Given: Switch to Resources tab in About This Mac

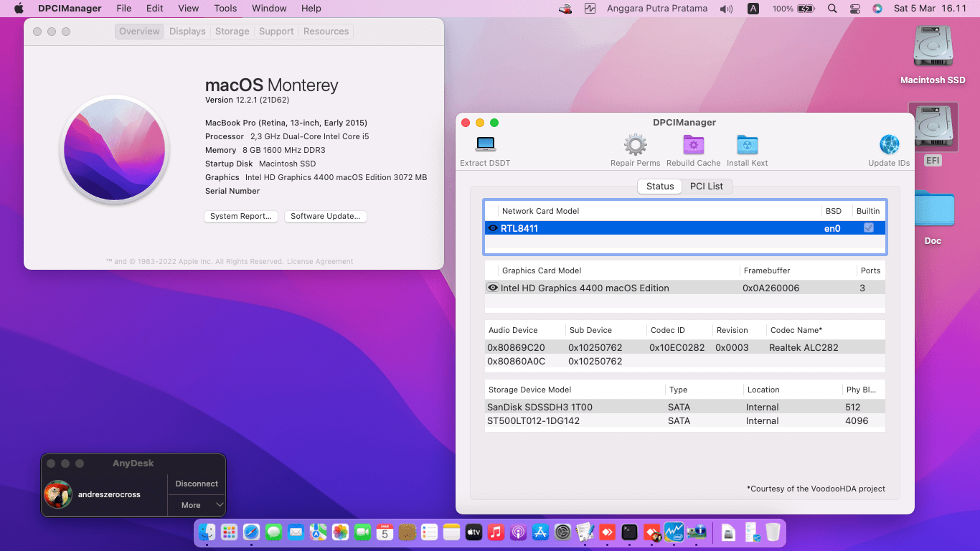Looking at the screenshot, I should click(x=326, y=32).
